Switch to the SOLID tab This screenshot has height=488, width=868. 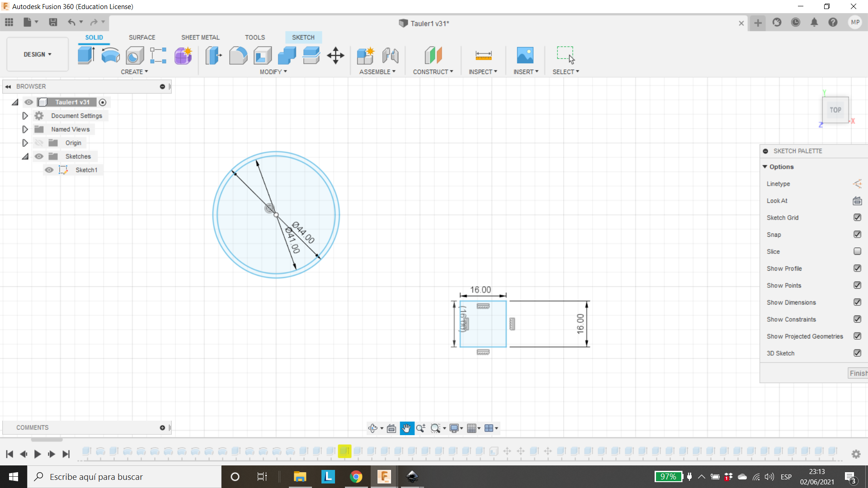click(x=94, y=37)
